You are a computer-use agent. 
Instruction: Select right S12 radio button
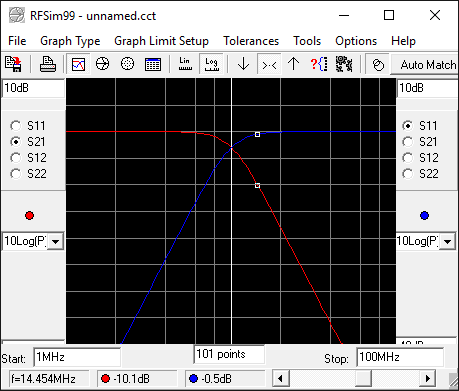(407, 158)
